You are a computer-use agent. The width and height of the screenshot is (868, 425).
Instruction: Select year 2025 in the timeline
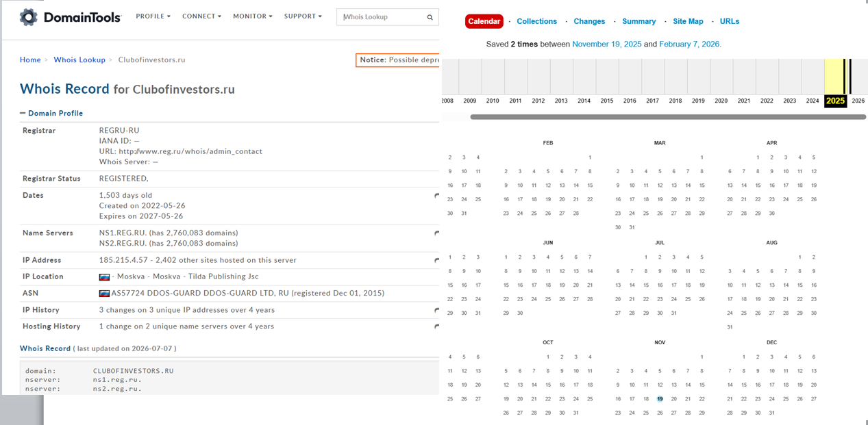click(835, 101)
